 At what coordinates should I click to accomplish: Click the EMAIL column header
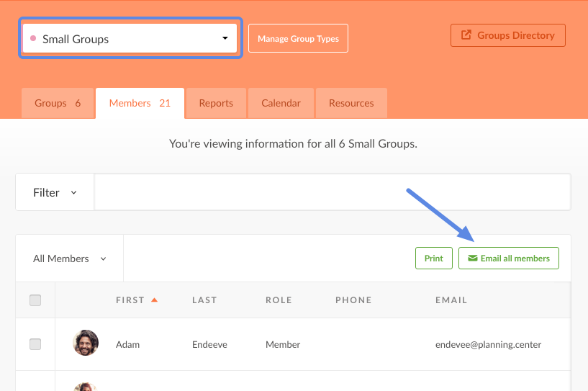451,300
